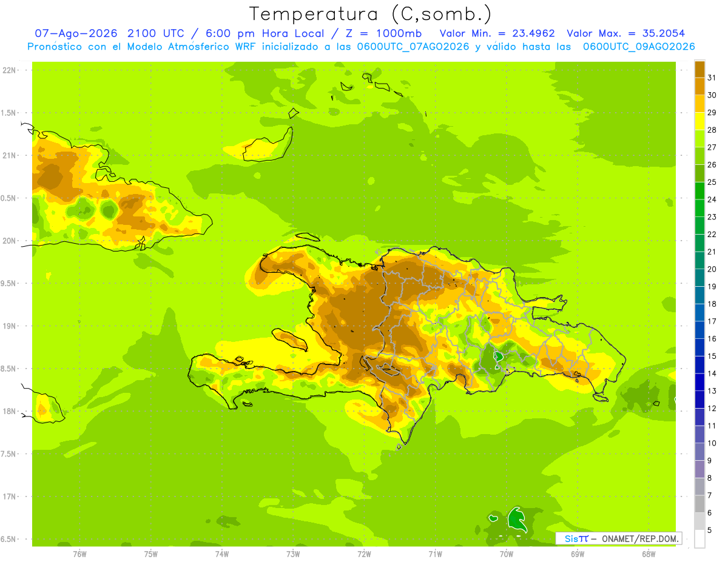
Task: Click the colorbar label '15'
Action: (x=712, y=356)
